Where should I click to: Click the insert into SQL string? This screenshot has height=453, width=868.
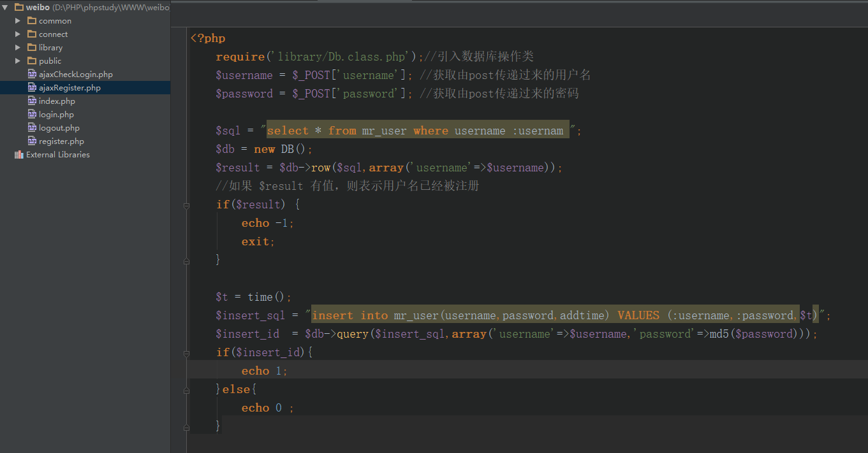point(565,315)
